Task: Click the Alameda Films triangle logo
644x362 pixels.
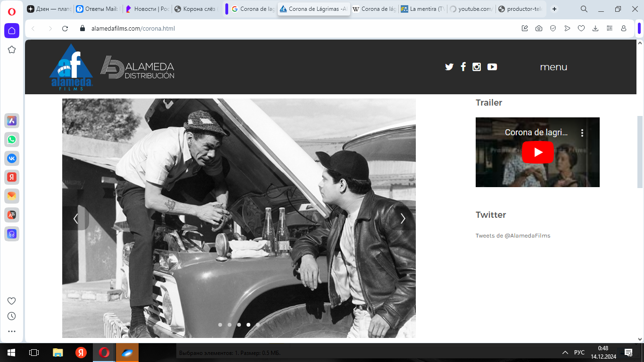Action: click(71, 67)
